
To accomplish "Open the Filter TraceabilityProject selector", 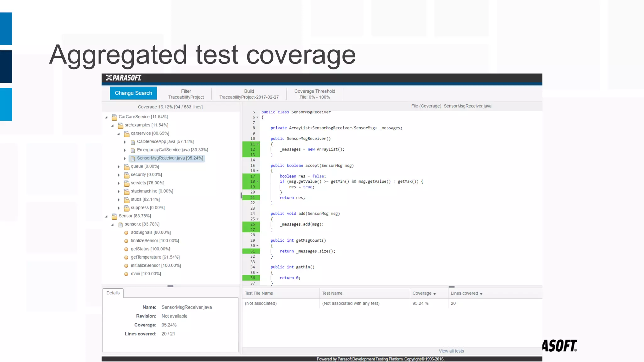I will [x=186, y=94].
